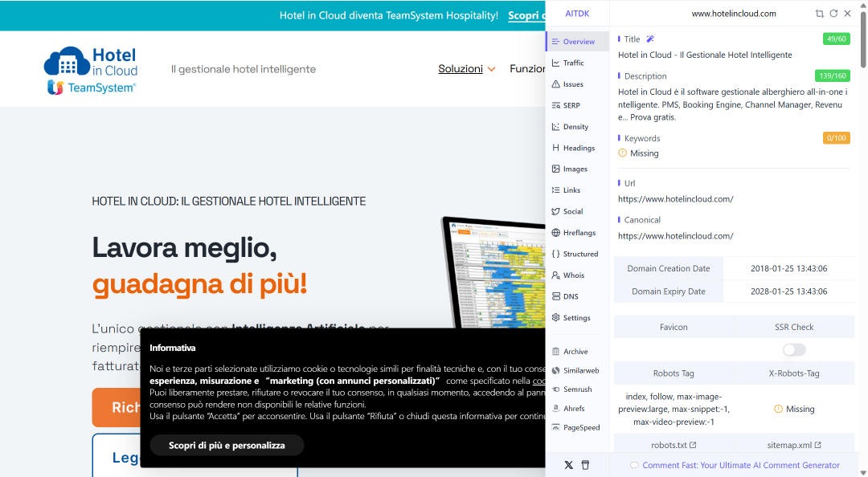Click the Keywords 0/100 badge
The image size is (868, 477).
837,138
